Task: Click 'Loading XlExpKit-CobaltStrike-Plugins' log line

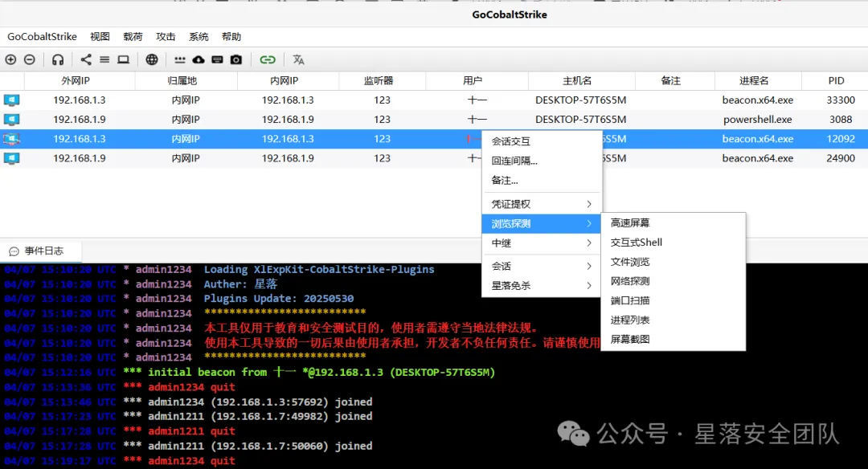Action: pos(219,269)
